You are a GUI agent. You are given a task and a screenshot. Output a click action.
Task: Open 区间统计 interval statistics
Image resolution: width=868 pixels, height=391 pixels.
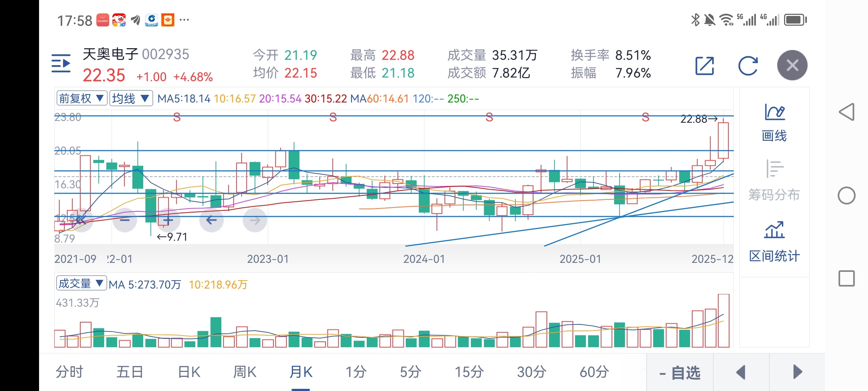pos(774,242)
